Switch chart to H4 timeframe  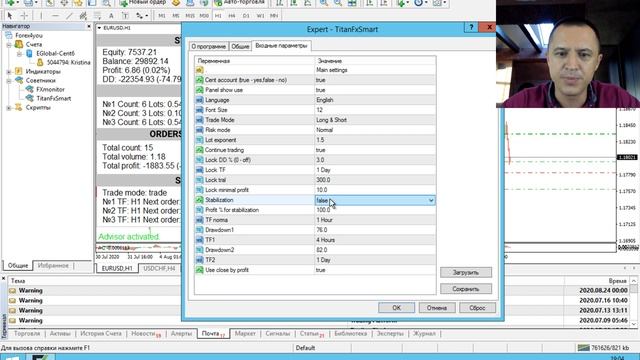232,16
